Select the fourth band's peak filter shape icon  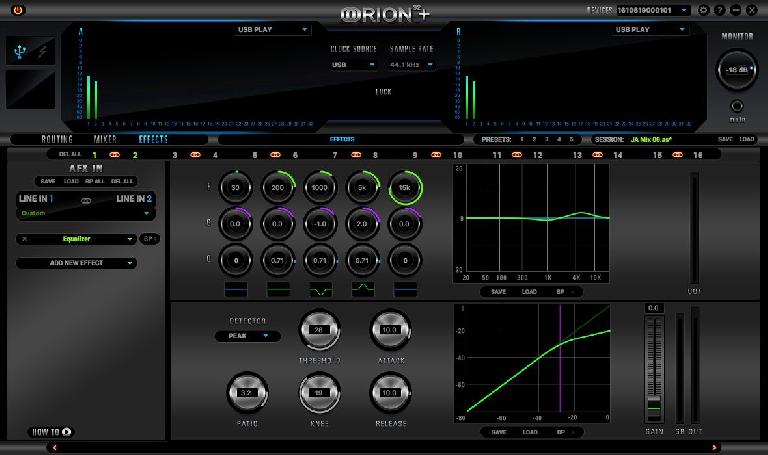click(362, 289)
